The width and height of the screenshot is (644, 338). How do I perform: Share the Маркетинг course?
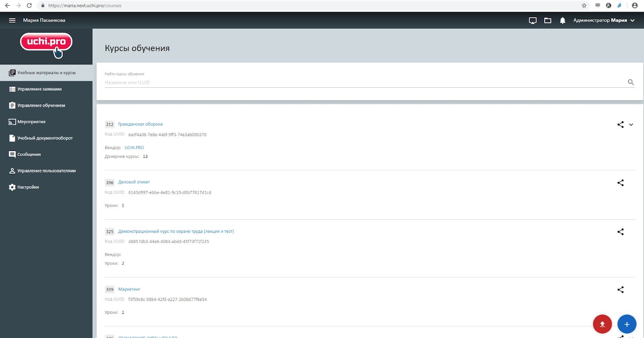(x=620, y=290)
